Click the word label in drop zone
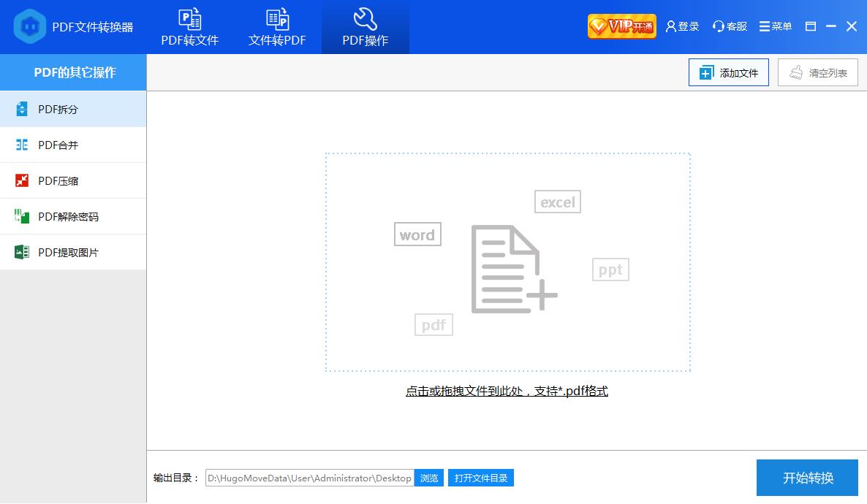 (x=417, y=234)
